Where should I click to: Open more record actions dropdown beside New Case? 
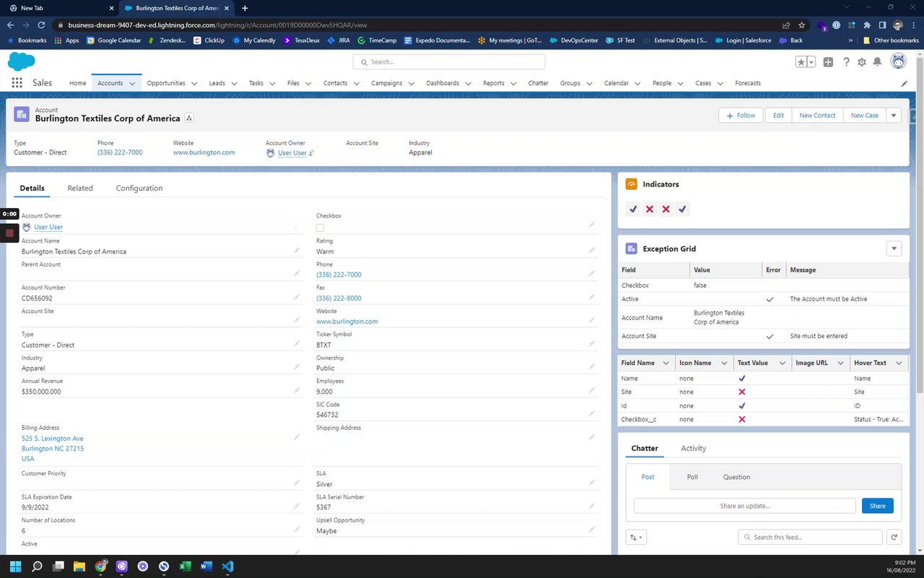[x=894, y=116]
